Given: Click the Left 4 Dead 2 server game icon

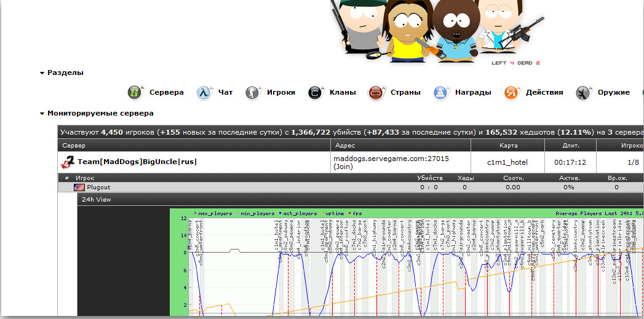Looking at the screenshot, I should click(68, 162).
